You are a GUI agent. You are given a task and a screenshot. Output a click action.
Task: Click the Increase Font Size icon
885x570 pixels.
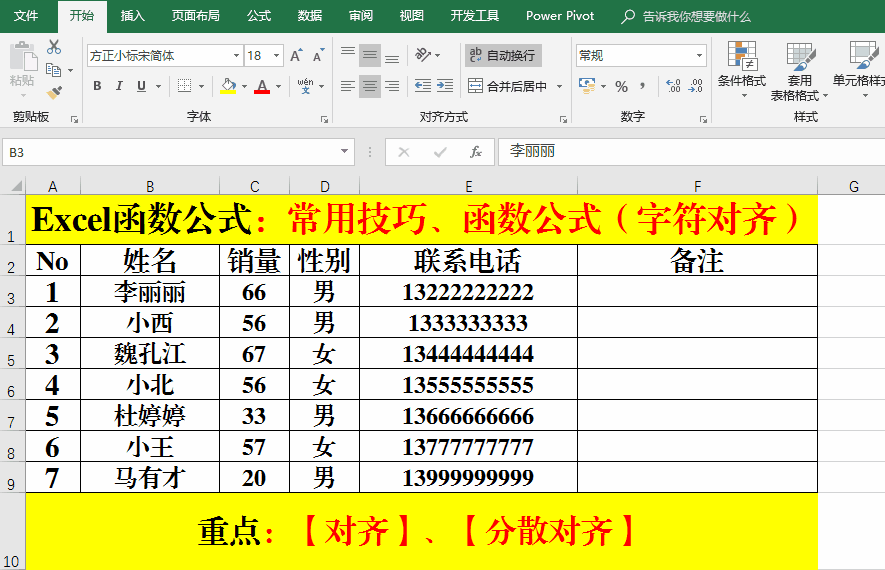pyautogui.click(x=296, y=56)
